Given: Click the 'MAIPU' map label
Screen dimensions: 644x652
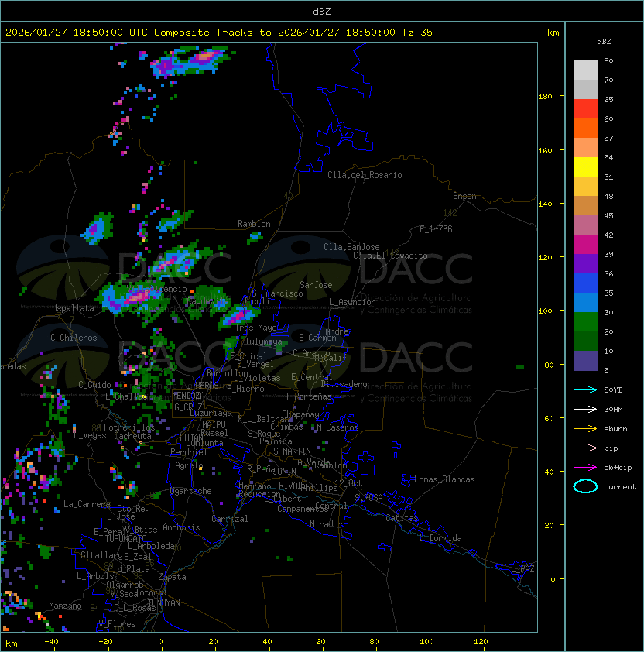Looking at the screenshot, I should coord(214,425).
